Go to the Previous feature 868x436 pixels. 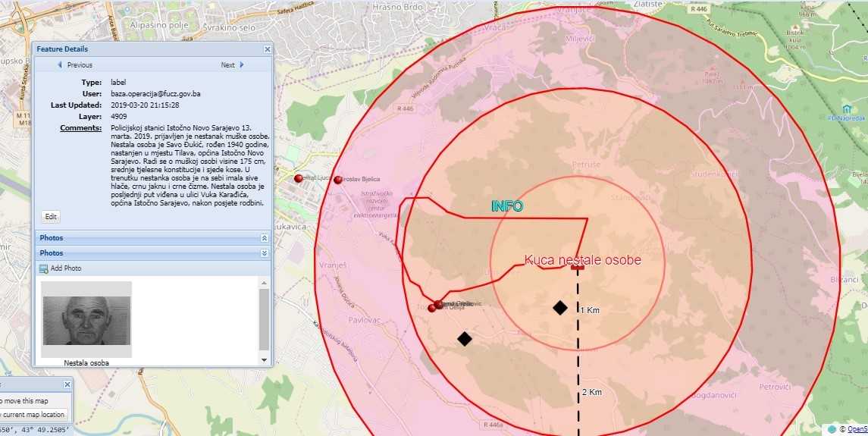[x=74, y=65]
